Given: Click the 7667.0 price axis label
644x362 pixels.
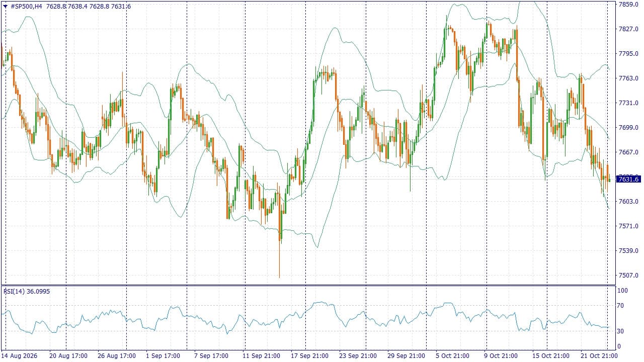Looking at the screenshot, I should (x=628, y=152).
